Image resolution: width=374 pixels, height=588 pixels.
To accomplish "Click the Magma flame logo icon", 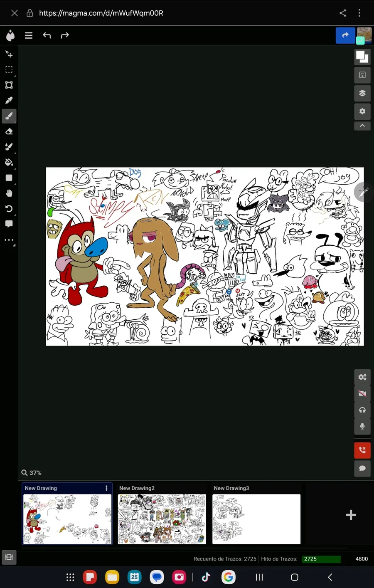I will [10, 35].
